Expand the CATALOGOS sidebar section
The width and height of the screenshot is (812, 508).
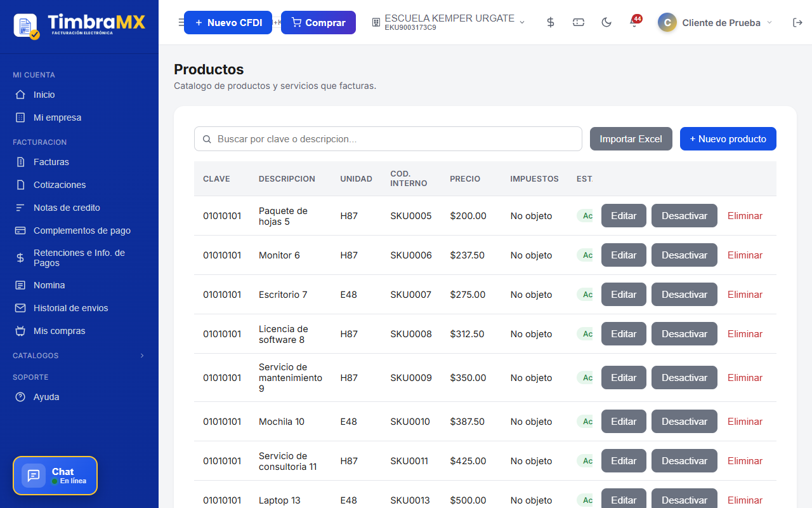pyautogui.click(x=79, y=356)
